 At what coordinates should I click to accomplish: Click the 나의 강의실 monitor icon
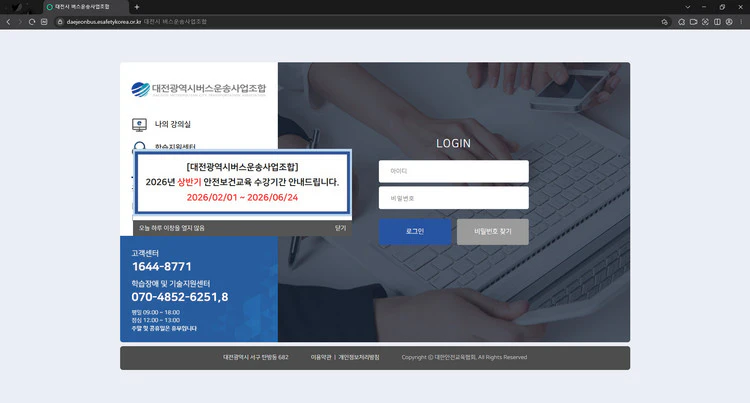(139, 125)
